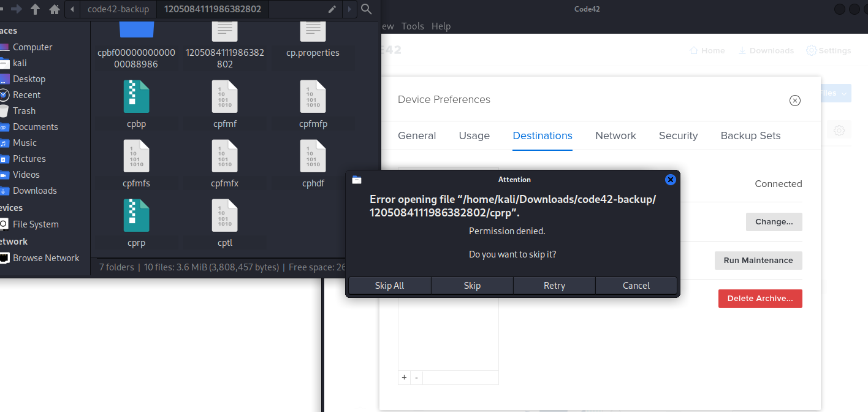Select the cphdf binary file icon
868x412 pixels.
[313, 156]
